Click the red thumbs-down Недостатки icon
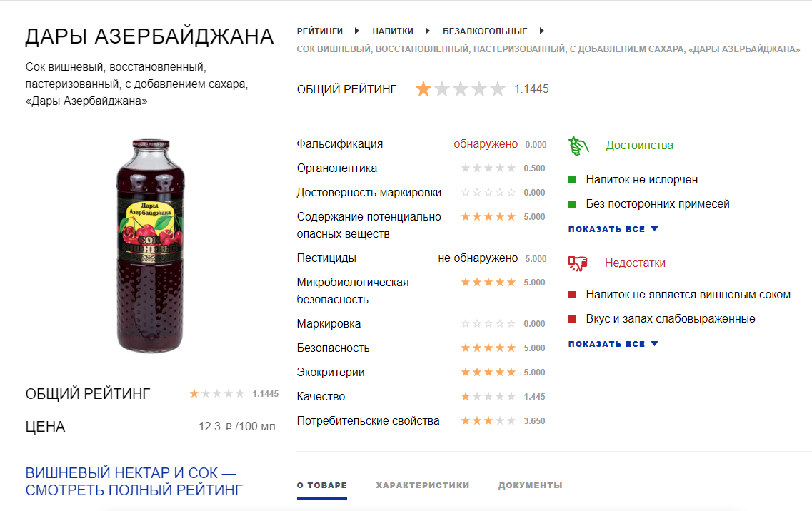The height and width of the screenshot is (511, 812). click(578, 263)
